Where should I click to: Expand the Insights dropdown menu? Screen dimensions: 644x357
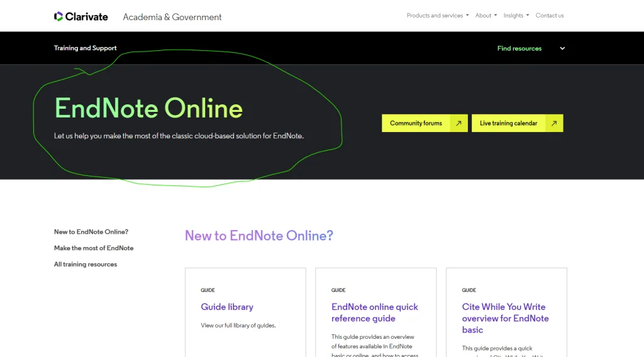coord(516,16)
